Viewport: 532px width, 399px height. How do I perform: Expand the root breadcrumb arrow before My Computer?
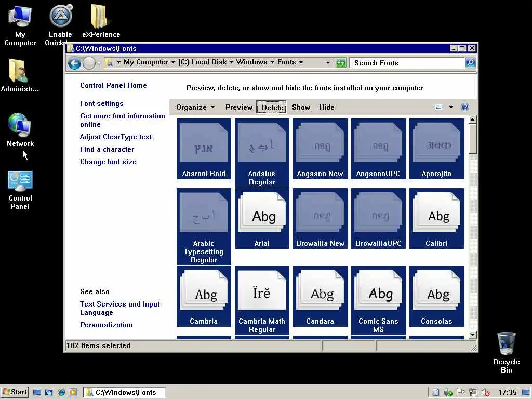tap(118, 62)
